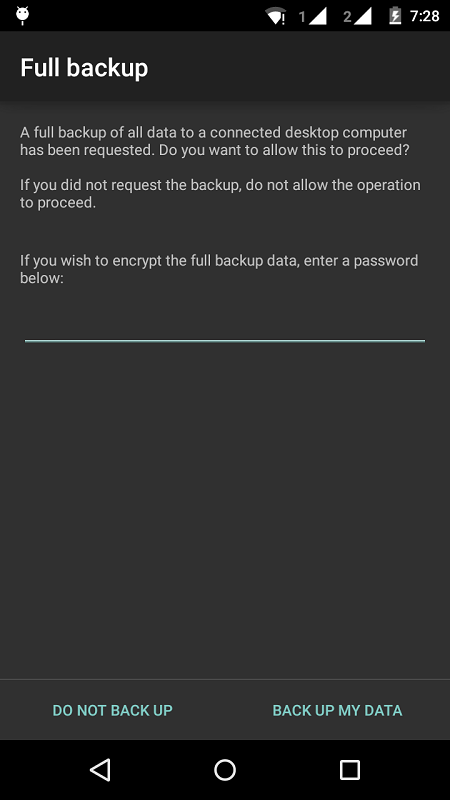The image size is (450, 800).
Task: Tap the Full backup title
Action: point(84,68)
